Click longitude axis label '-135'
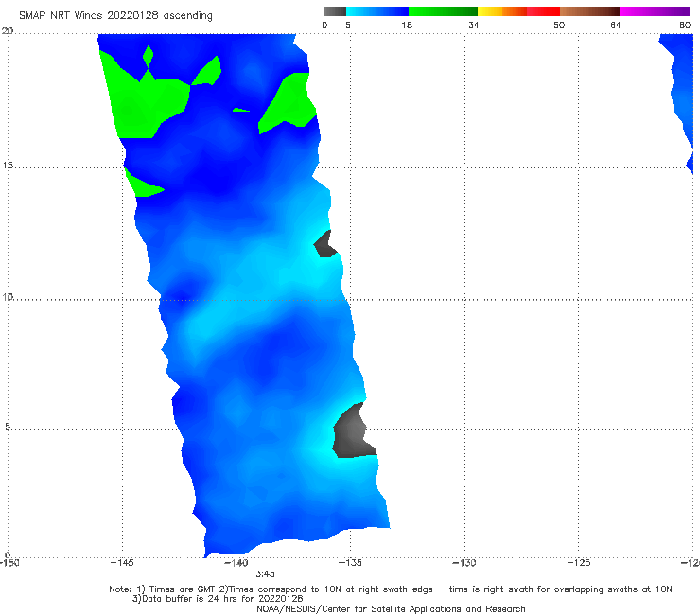Screen dimensions: 700x615 [x=350, y=563]
